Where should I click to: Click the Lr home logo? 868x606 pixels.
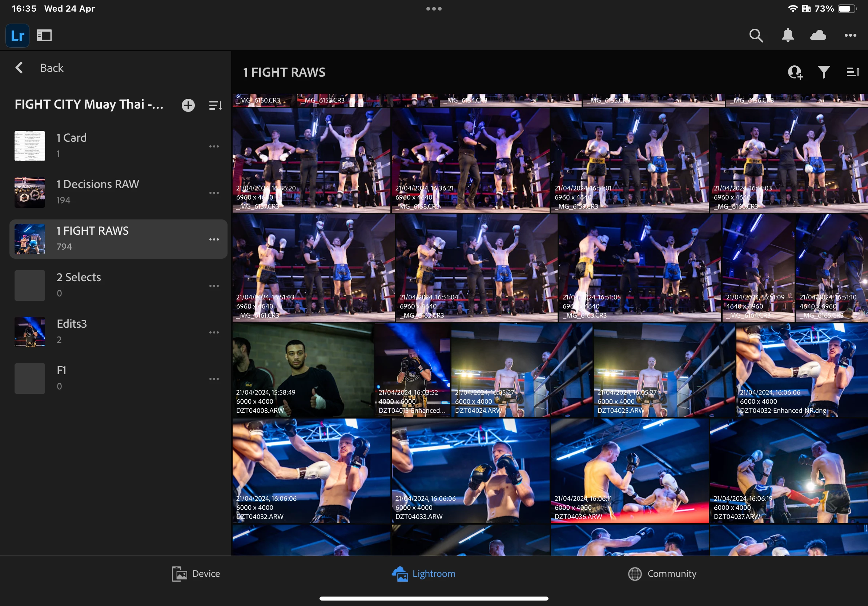17,36
